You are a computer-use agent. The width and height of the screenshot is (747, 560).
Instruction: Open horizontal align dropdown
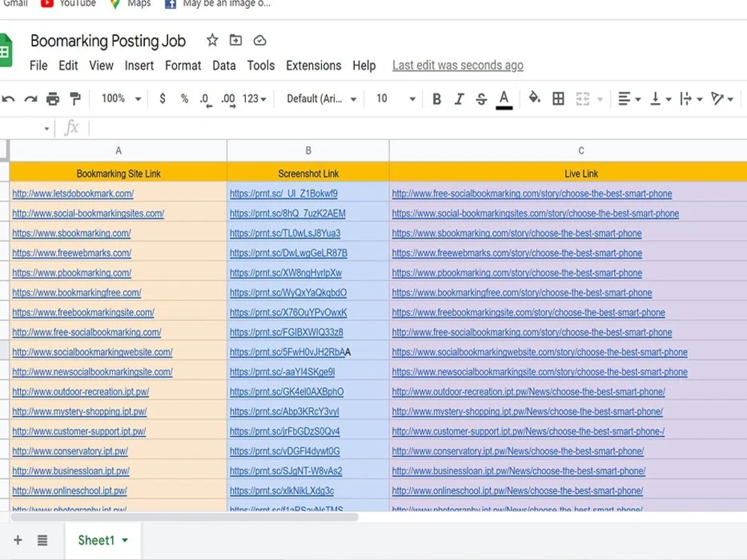[629, 99]
